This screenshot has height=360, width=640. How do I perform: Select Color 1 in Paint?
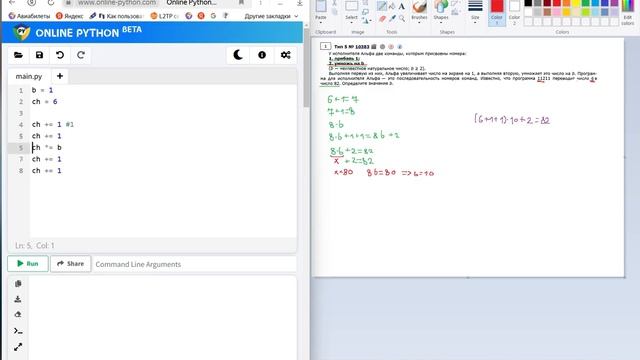pyautogui.click(x=497, y=12)
